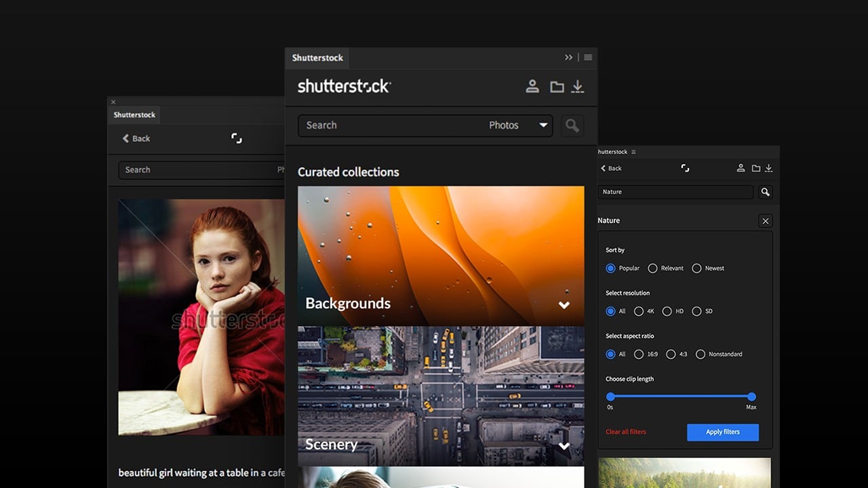868x488 pixels.
Task: Expand the Scenery collection
Action: coord(564,446)
